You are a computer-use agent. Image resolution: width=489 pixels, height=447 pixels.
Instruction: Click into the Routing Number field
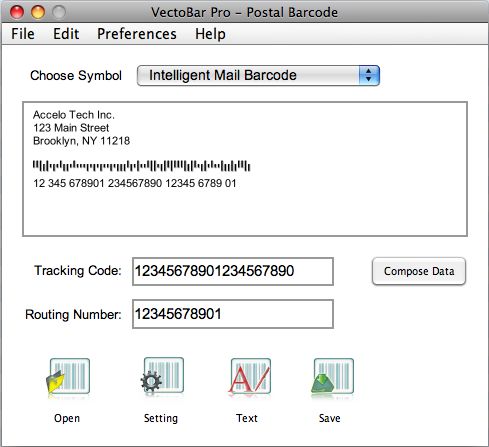233,314
